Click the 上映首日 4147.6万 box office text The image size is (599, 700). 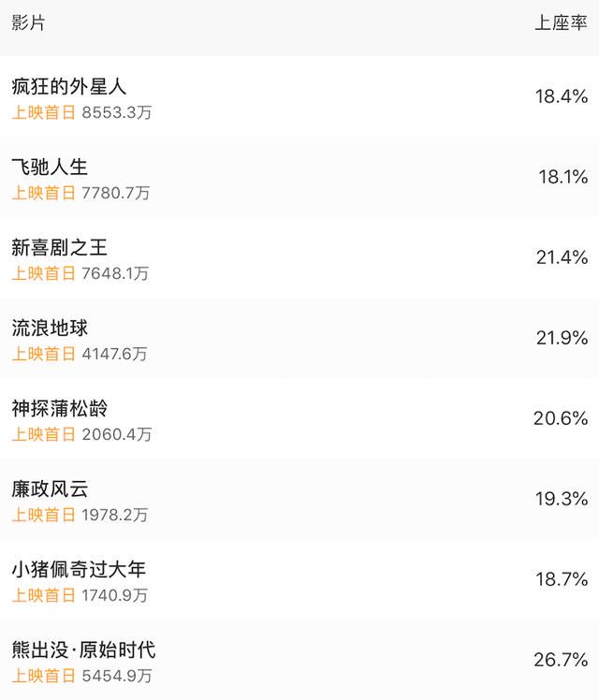coord(80,354)
